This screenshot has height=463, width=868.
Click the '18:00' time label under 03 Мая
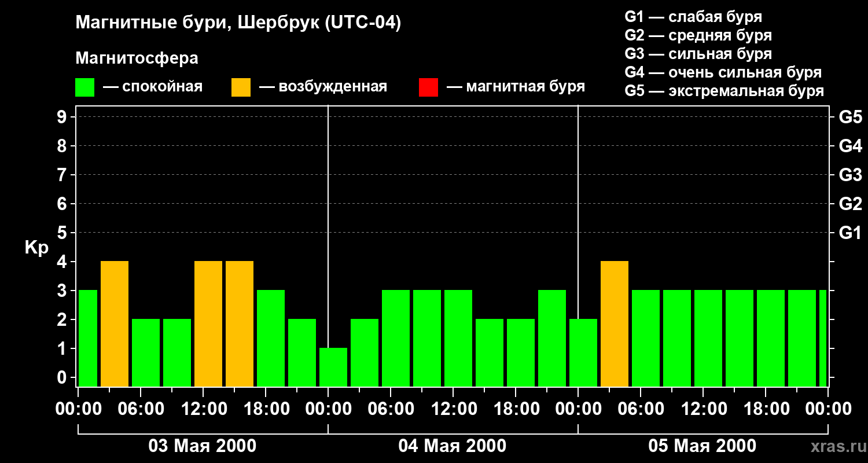[266, 409]
